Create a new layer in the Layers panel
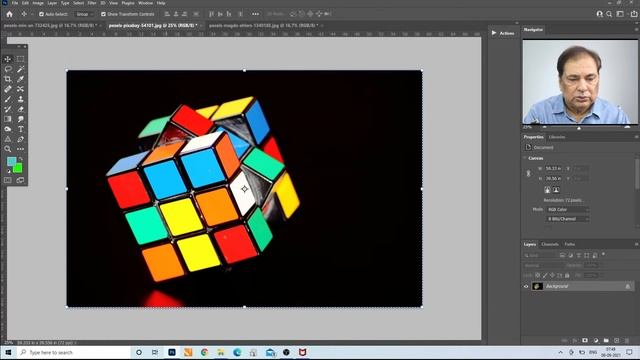640x360 pixels. [x=617, y=340]
